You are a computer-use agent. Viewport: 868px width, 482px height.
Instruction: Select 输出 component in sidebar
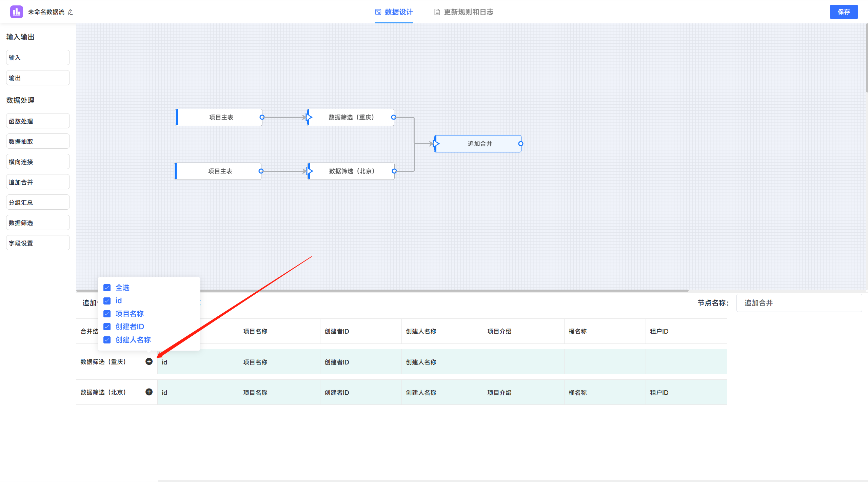[x=38, y=78]
